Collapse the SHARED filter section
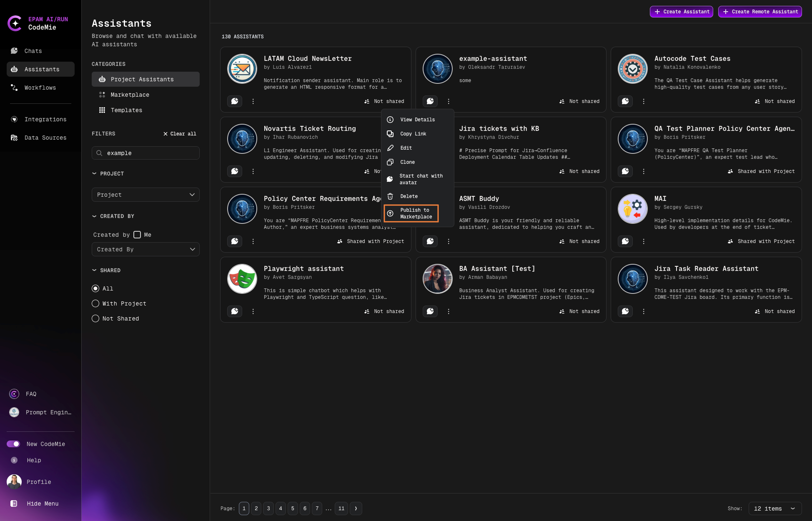 click(94, 270)
